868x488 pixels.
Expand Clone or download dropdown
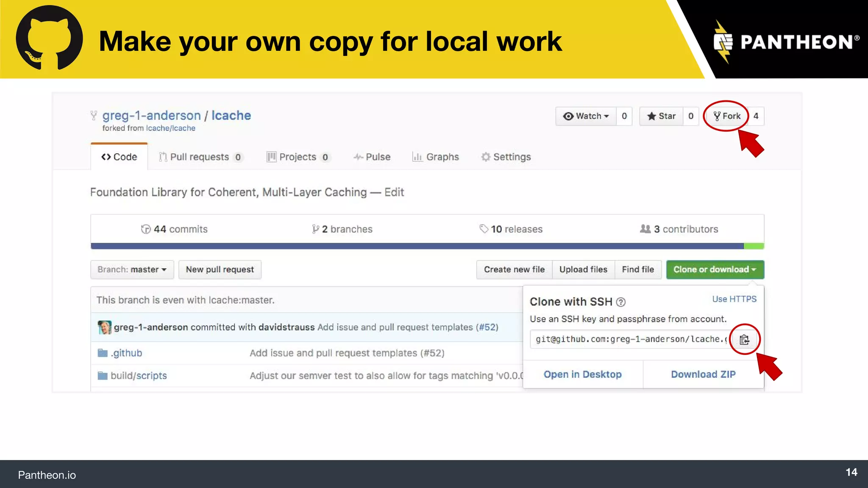tap(715, 269)
